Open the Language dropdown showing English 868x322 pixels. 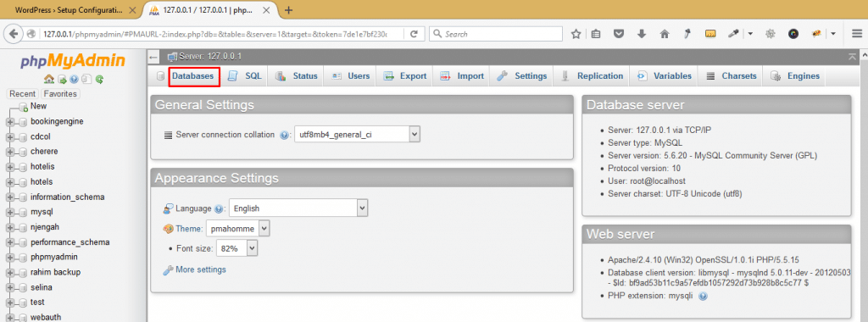[298, 208]
